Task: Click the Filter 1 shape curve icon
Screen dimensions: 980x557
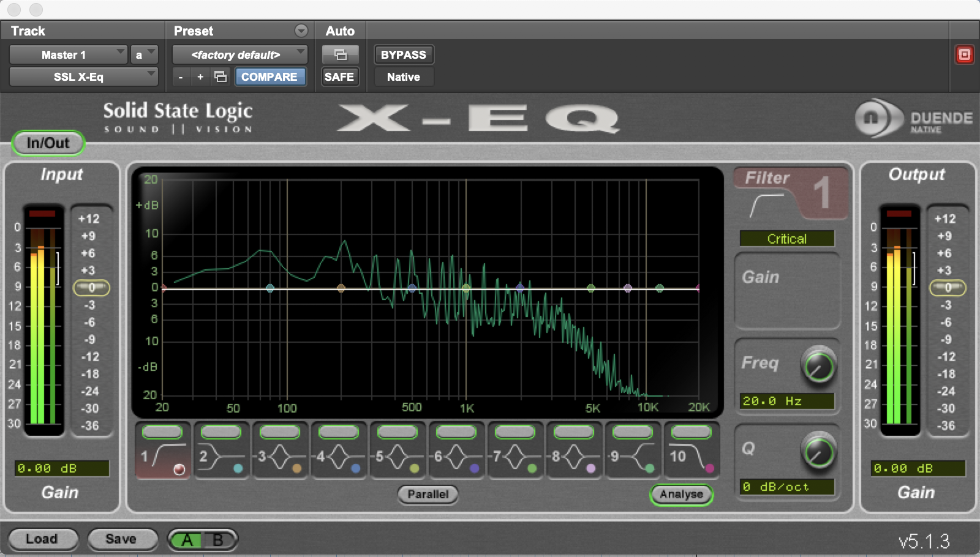Action: [766, 205]
